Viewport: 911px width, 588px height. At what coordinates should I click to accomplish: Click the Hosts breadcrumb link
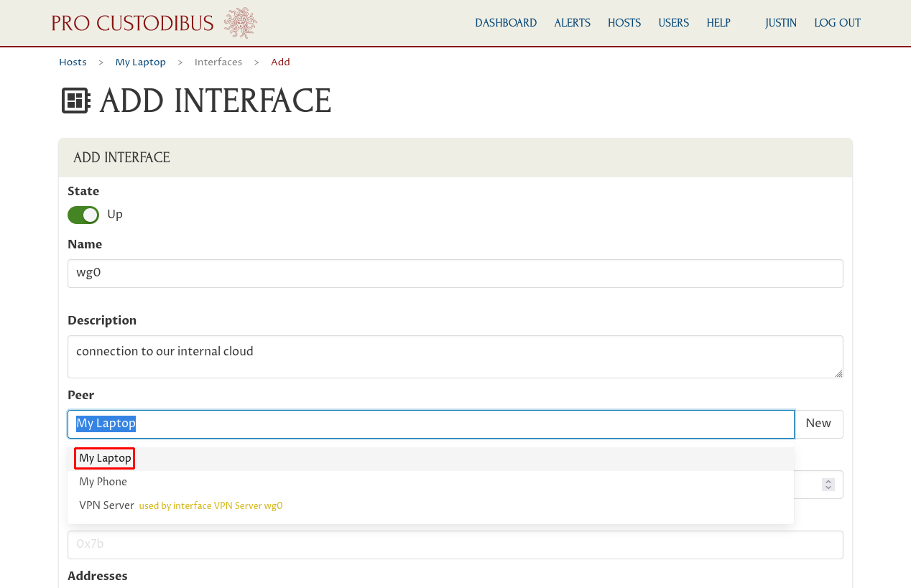click(73, 62)
